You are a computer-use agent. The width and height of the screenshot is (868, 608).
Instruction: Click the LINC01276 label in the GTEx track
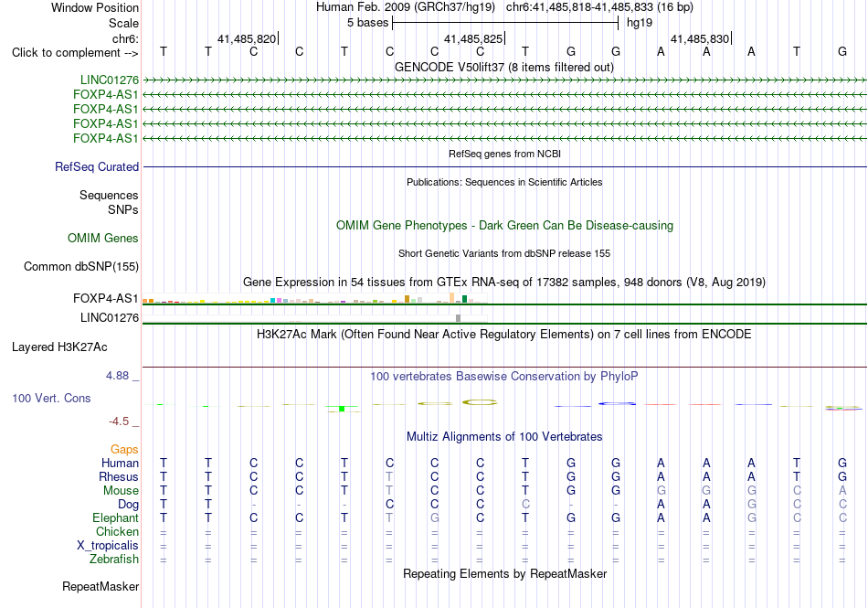tap(110, 318)
